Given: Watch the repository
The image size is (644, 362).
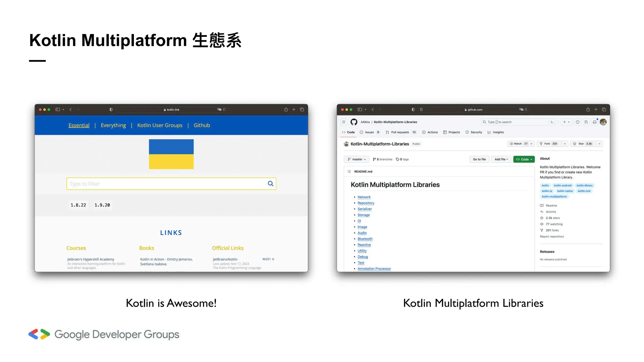Looking at the screenshot, I should click(x=518, y=144).
